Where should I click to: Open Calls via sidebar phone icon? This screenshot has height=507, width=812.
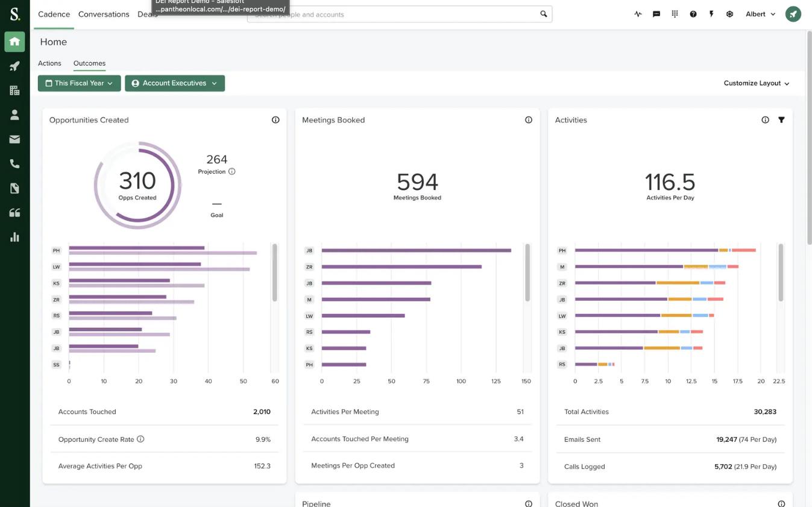14,164
